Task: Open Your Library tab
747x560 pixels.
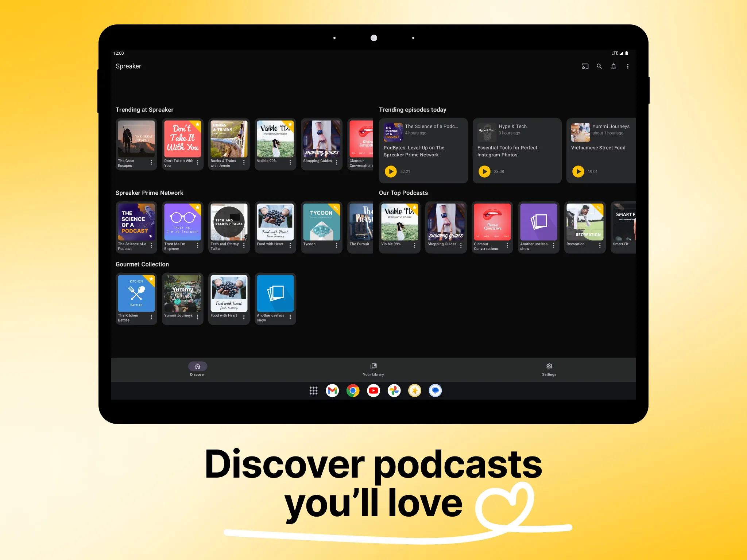Action: (x=373, y=368)
